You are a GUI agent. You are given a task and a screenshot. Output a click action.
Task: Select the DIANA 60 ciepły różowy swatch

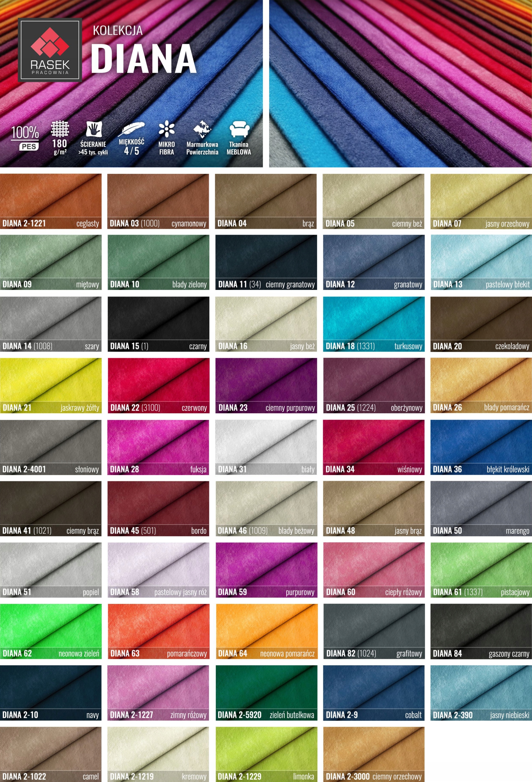point(374,570)
